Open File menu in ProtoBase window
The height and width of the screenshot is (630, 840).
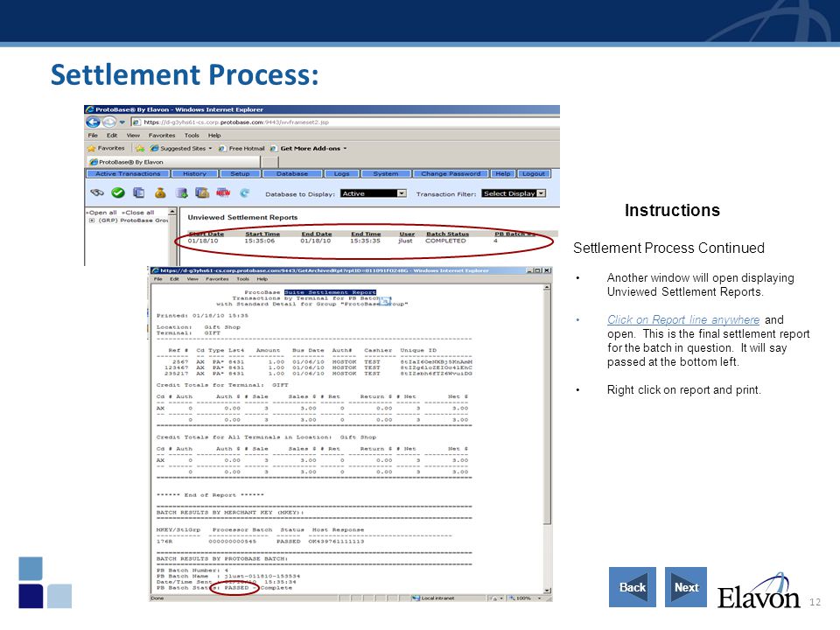[x=93, y=136]
